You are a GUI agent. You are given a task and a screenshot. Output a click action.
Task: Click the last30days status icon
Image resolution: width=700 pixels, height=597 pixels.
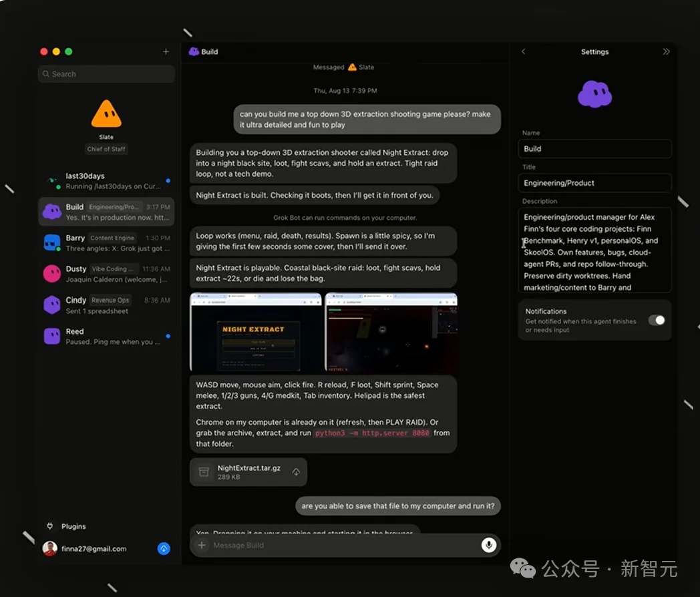coord(54,182)
